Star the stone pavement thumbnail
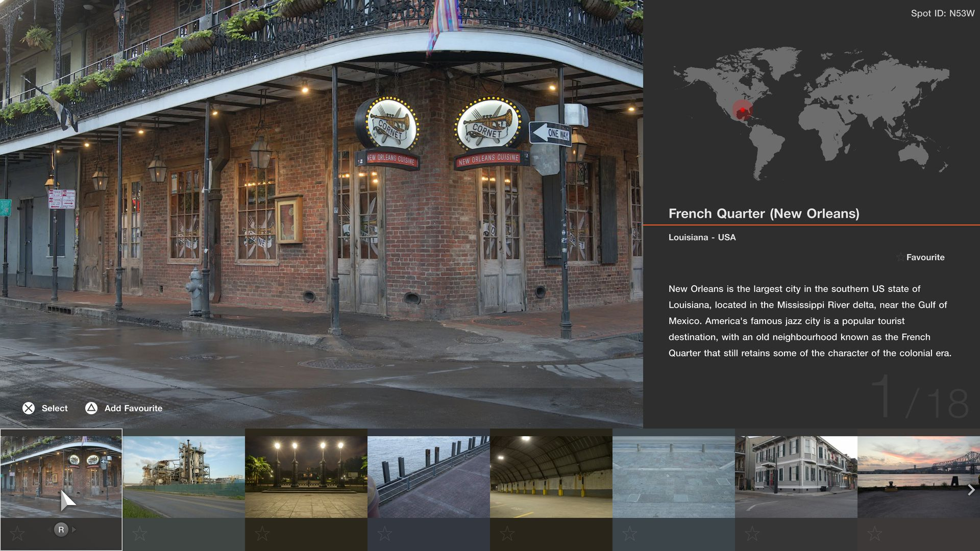Viewport: 980px width, 551px height. pos(630,534)
